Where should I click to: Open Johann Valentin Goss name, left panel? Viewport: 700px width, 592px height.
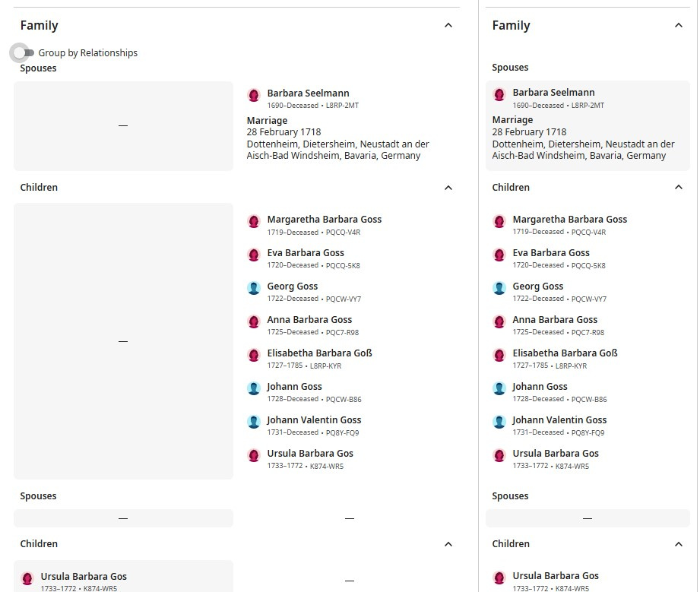tap(314, 420)
